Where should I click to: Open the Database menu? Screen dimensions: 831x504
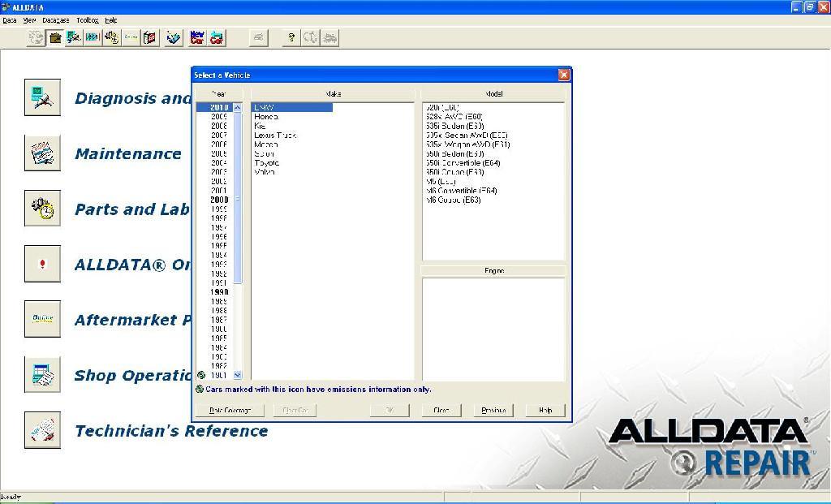coord(56,20)
